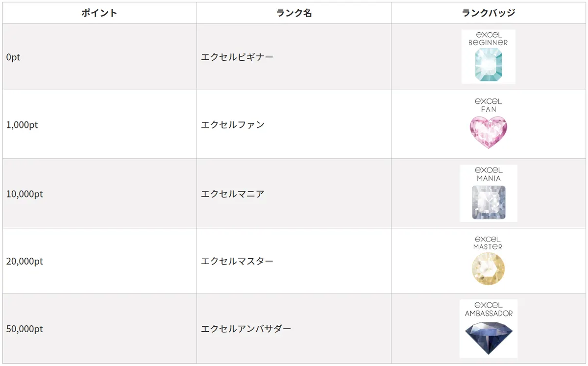Click the ランク名 column header
The image size is (588, 366).
[x=294, y=13]
